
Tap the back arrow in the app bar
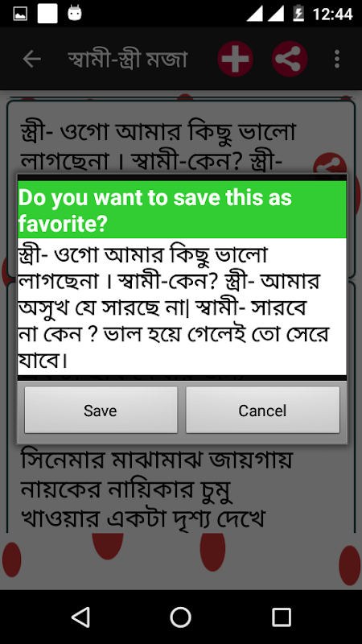click(31, 59)
